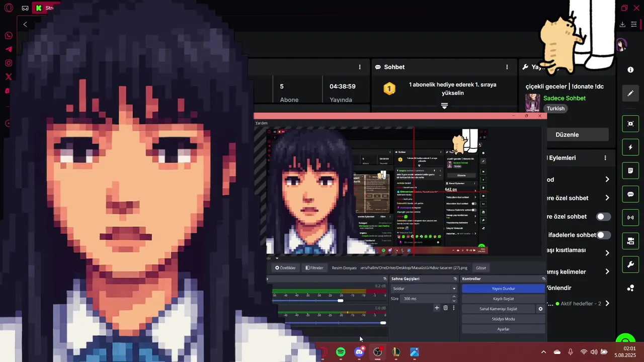Open the browser downloads icon
This screenshot has width=644, height=362.
622,24
